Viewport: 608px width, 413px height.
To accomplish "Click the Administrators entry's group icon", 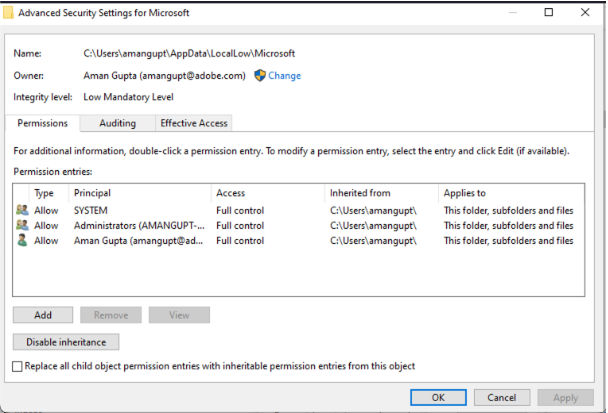I will [22, 226].
